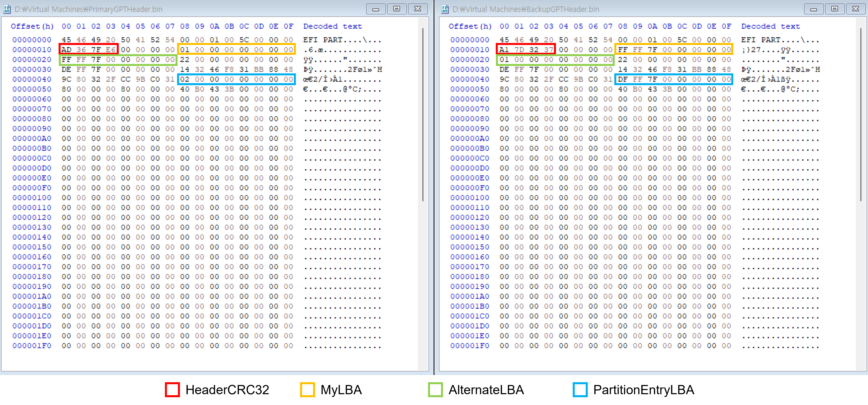Click the blue legend square at bottom
868x405 pixels.
580,389
